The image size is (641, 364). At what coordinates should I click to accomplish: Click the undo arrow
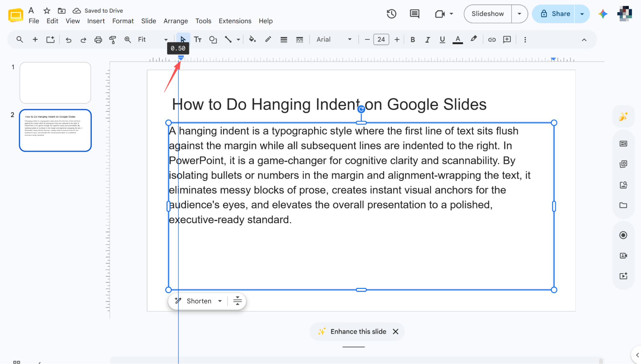coord(68,40)
